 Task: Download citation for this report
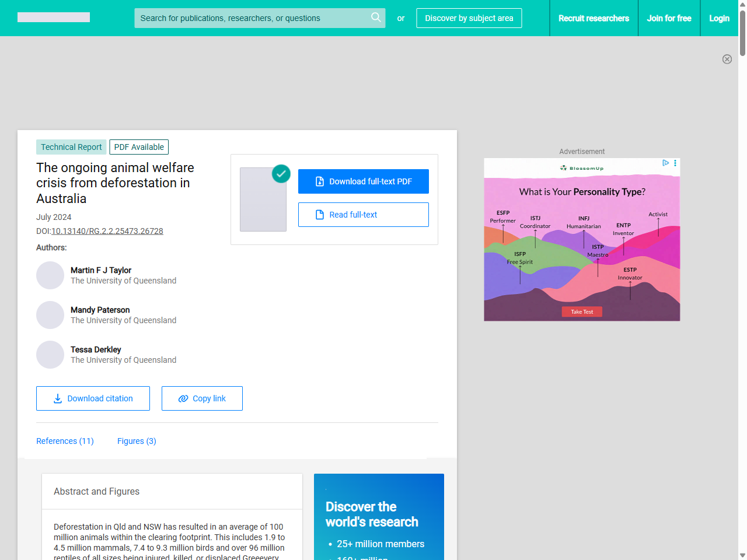pos(93,398)
